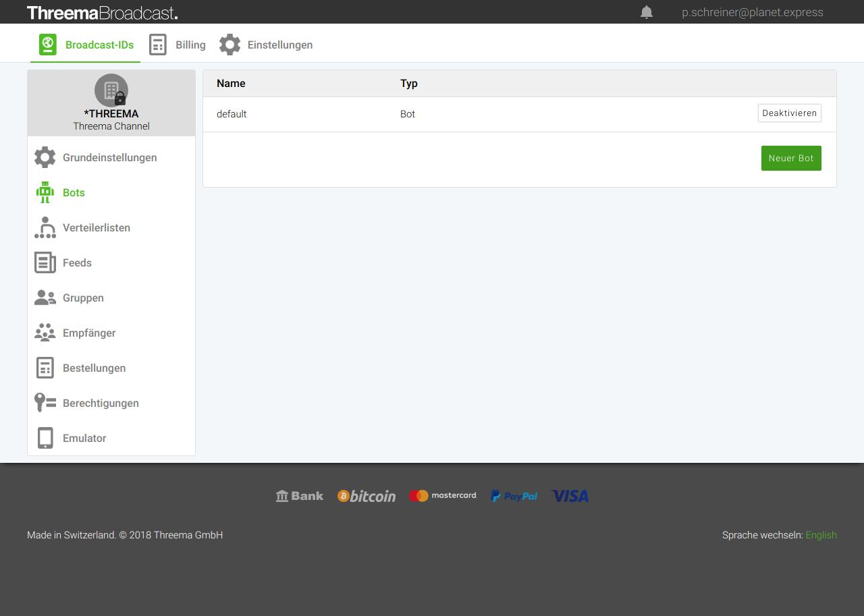This screenshot has width=864, height=616.
Task: Open Feeds label in the sidebar
Action: click(x=77, y=262)
